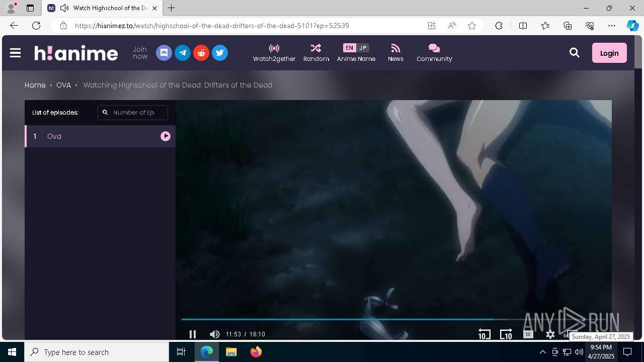644x362 pixels.
Task: Open taskbar clock showing 9:54 PM
Action: click(601, 352)
